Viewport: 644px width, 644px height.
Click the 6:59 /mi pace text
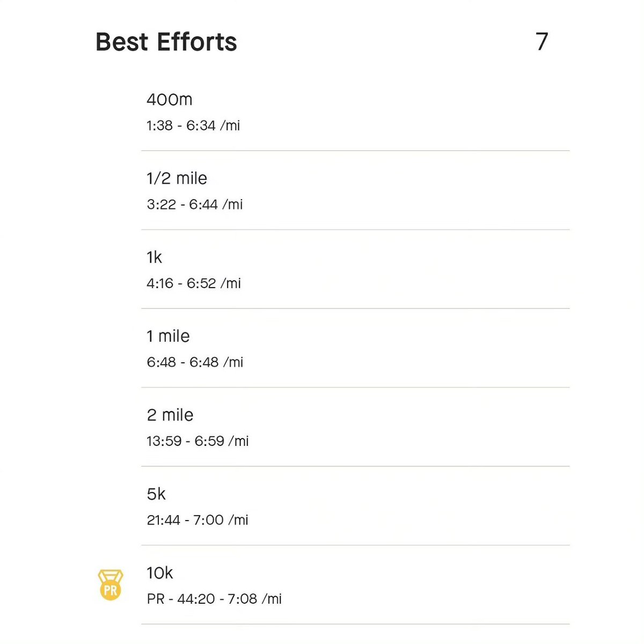[x=222, y=441]
